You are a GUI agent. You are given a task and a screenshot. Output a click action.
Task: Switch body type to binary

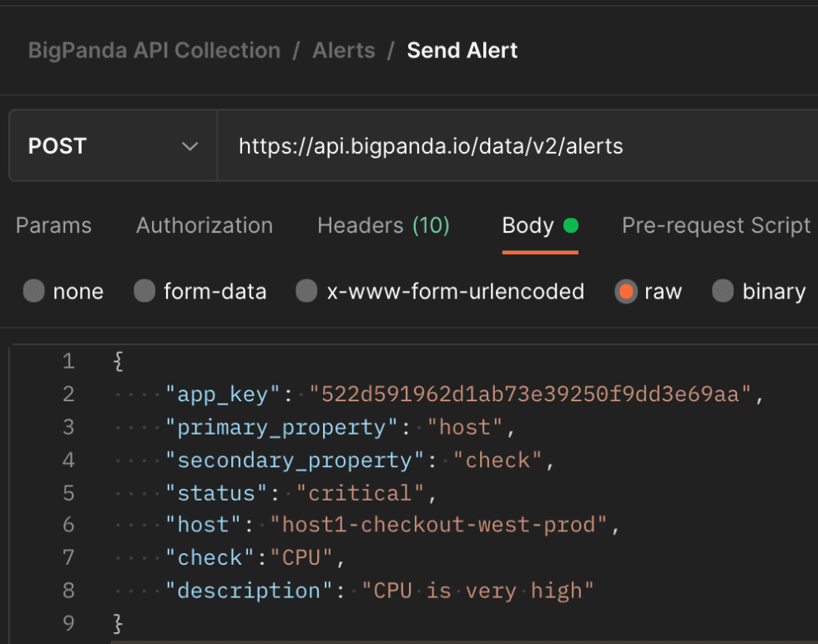click(x=722, y=291)
